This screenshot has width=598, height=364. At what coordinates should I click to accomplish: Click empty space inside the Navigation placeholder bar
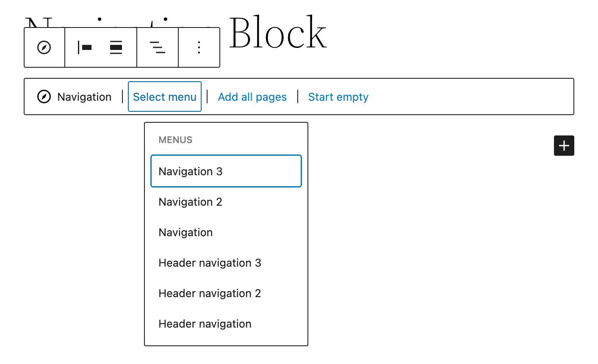click(x=466, y=97)
